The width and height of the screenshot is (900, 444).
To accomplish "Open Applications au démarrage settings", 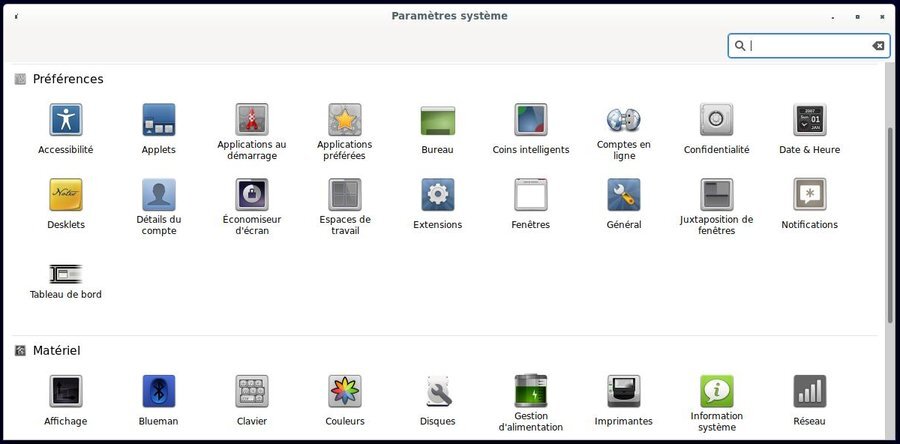I will coord(252,120).
